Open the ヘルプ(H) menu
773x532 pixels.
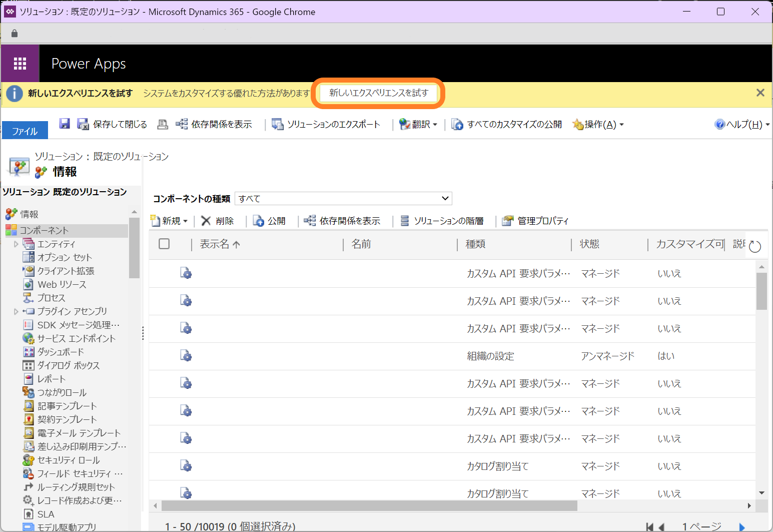pos(742,124)
